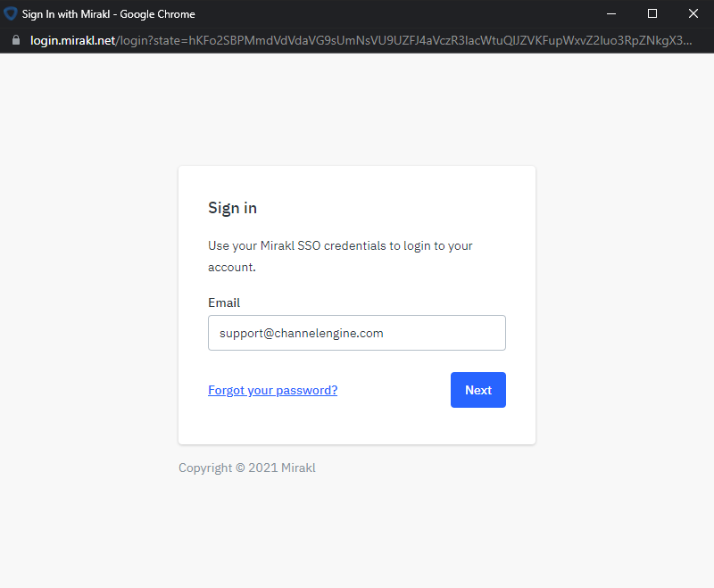Close the Mirakl sign-in window
714x588 pixels.
point(693,13)
